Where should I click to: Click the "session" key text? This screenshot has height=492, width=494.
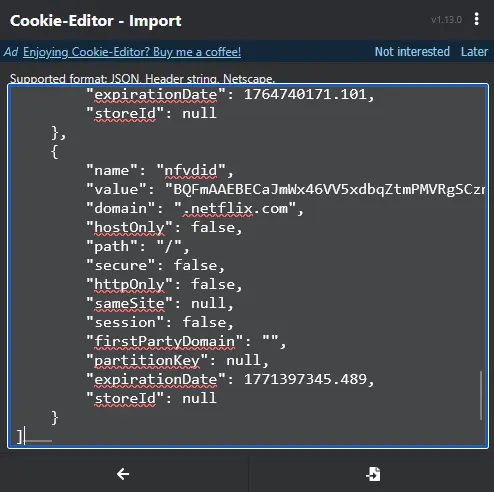[x=125, y=323]
